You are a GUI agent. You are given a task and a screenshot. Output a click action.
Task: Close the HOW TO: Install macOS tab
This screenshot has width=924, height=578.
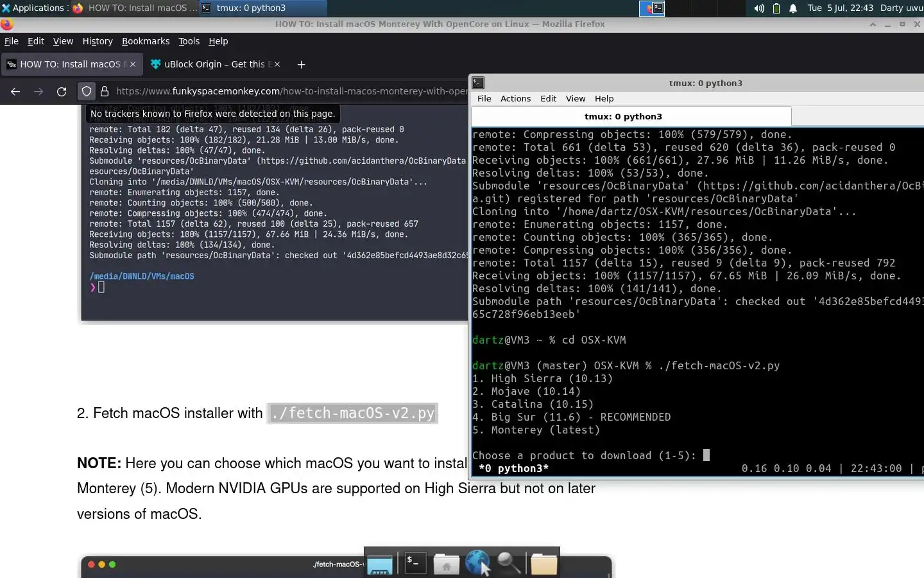133,64
